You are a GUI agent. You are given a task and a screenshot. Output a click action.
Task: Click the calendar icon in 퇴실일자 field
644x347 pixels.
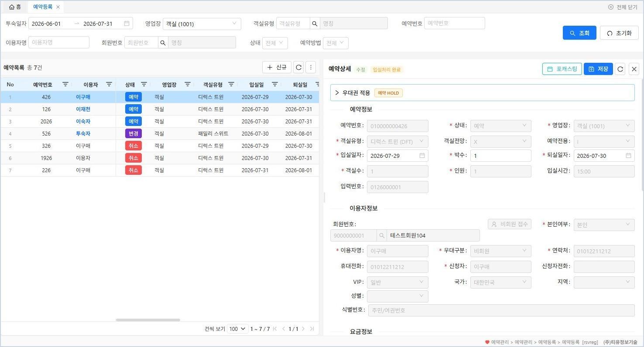[628, 156]
